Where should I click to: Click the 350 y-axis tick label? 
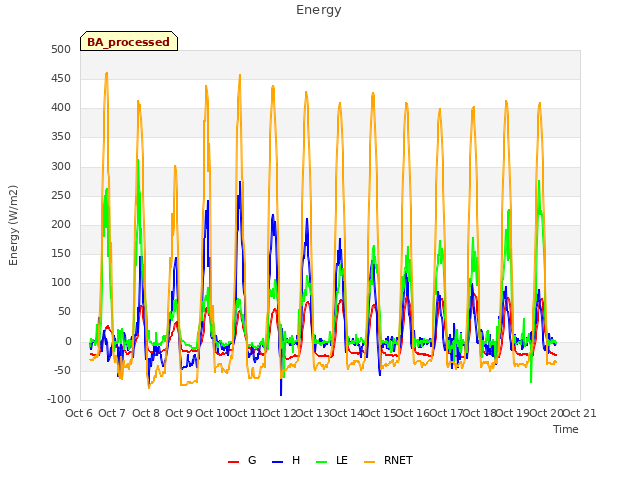(61, 137)
